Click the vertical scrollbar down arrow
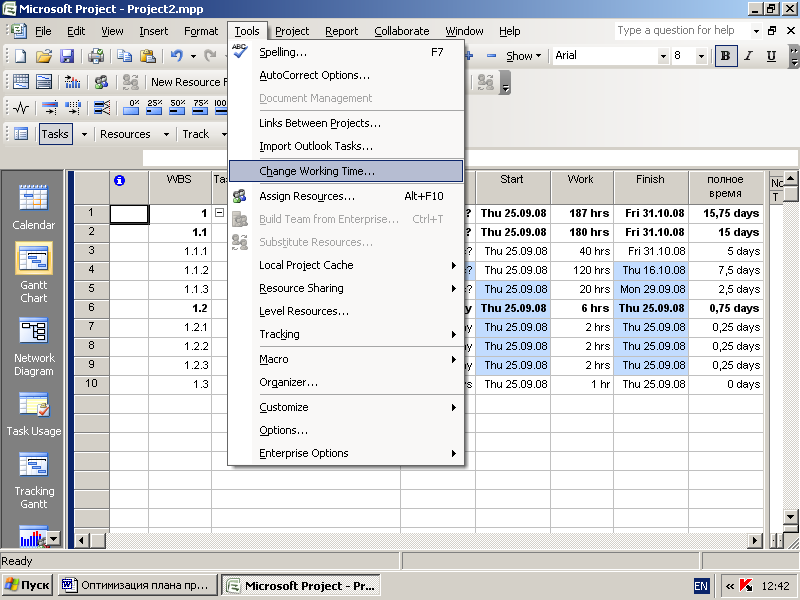The image size is (800, 600). [790, 516]
